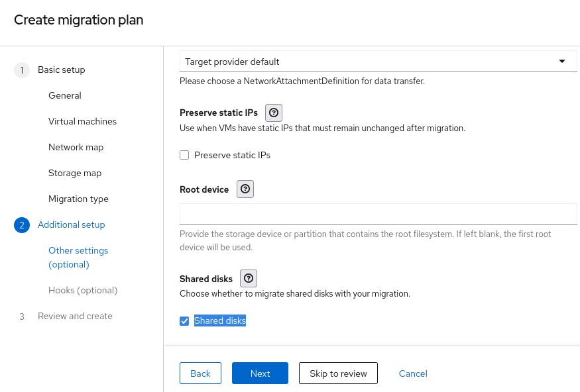The width and height of the screenshot is (580, 392).
Task: Click the Next button
Action: pos(260,373)
